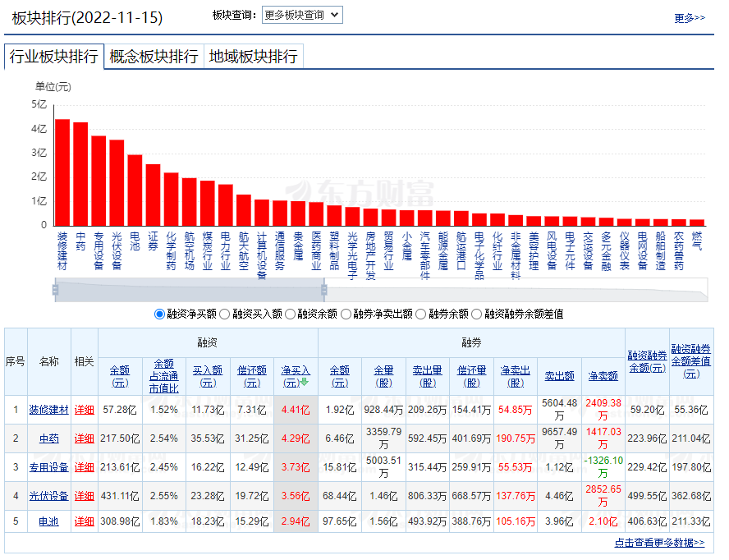This screenshot has width=729, height=560.
Task: Sort by the 偿还额(元) financing column header
Action: [251, 376]
